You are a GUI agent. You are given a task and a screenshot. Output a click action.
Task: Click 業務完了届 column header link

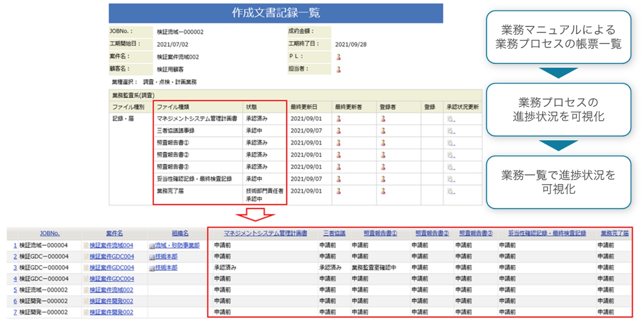(x=614, y=234)
